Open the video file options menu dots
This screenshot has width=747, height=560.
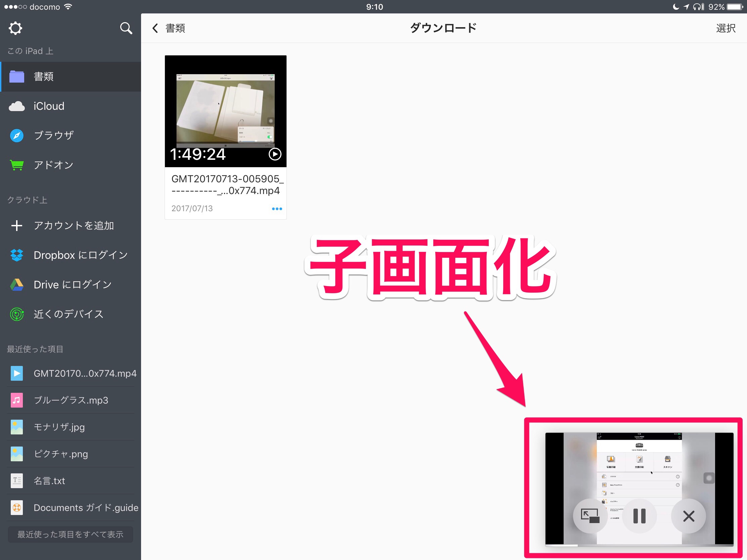(x=277, y=208)
